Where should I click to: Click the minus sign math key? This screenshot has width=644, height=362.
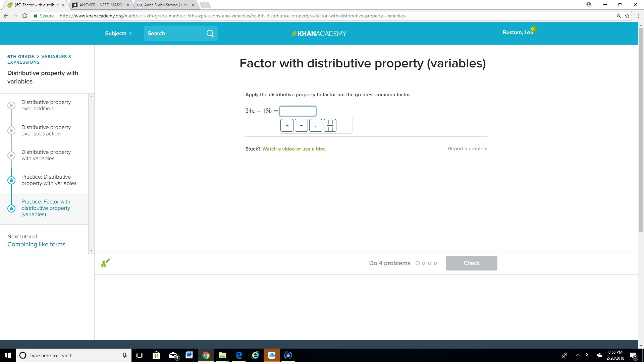[301, 125]
